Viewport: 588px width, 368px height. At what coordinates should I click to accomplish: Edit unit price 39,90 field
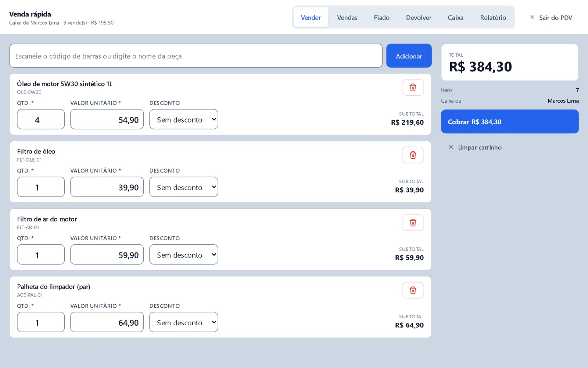click(107, 187)
